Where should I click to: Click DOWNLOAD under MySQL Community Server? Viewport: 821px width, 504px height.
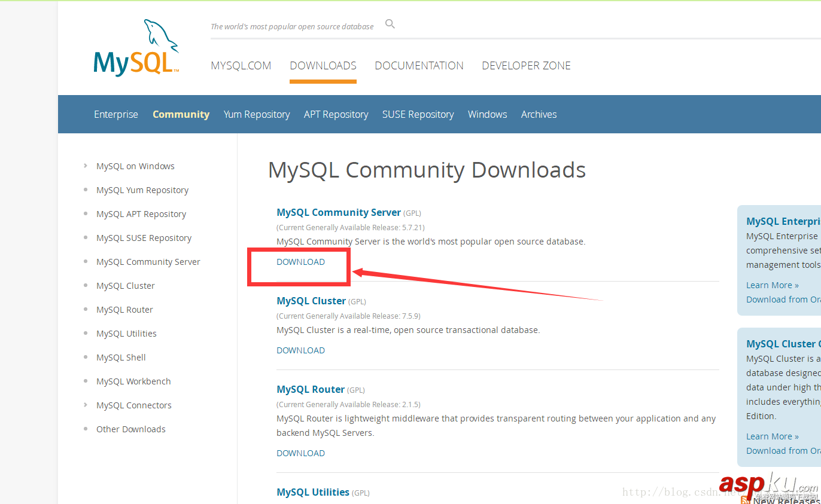(300, 262)
